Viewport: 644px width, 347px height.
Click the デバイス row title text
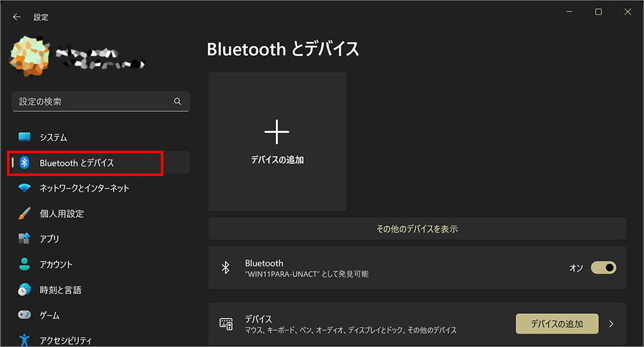258,318
